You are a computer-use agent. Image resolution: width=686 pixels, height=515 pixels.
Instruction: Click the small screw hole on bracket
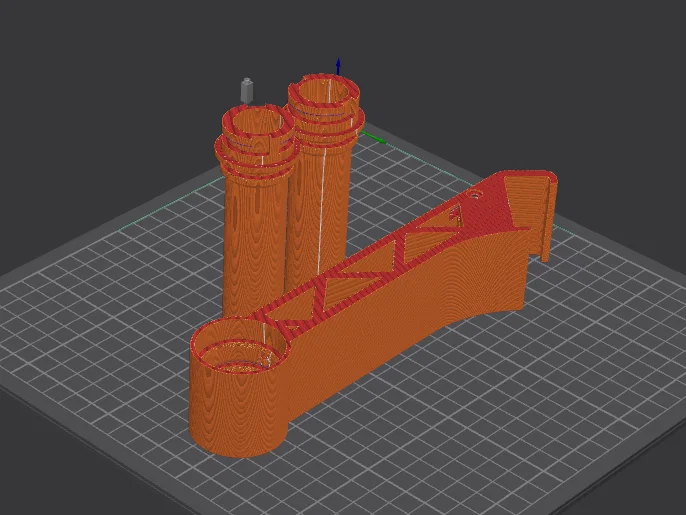[474, 194]
